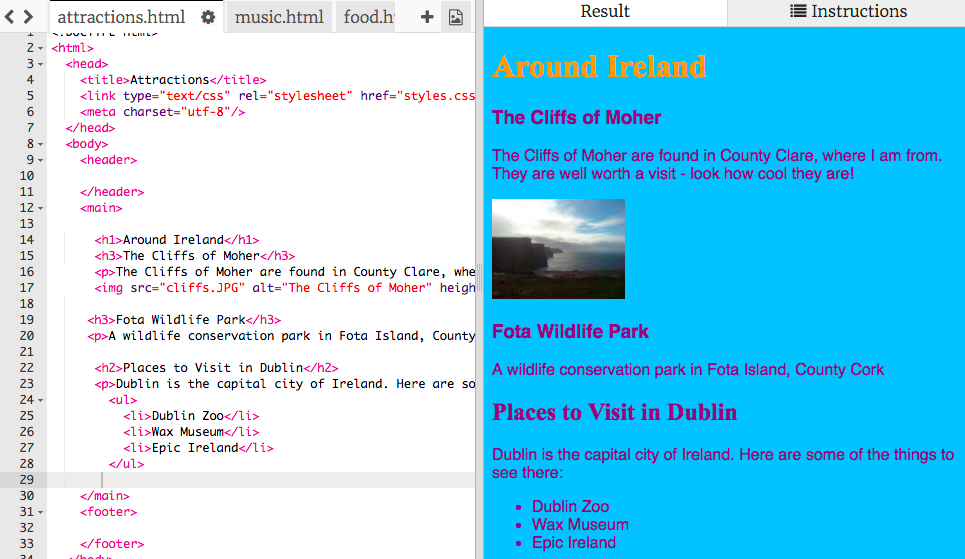
Task: Click the previous tab left arrow
Action: 9,17
